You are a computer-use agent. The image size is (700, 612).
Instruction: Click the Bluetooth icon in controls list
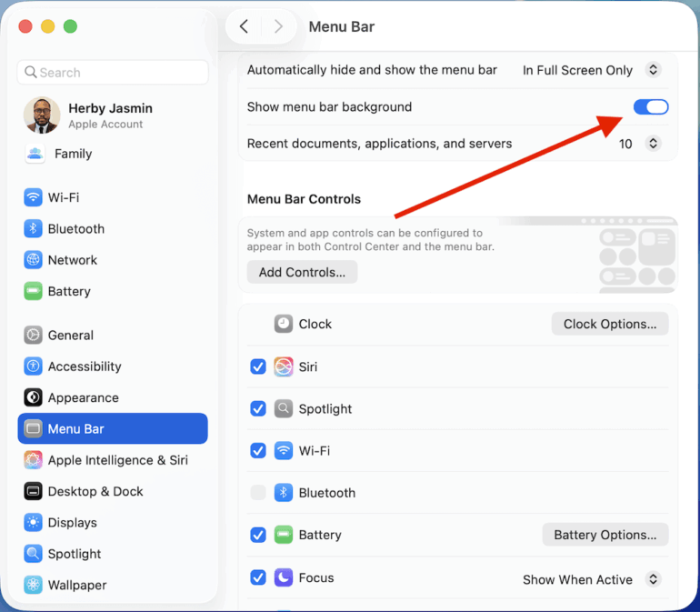point(284,493)
